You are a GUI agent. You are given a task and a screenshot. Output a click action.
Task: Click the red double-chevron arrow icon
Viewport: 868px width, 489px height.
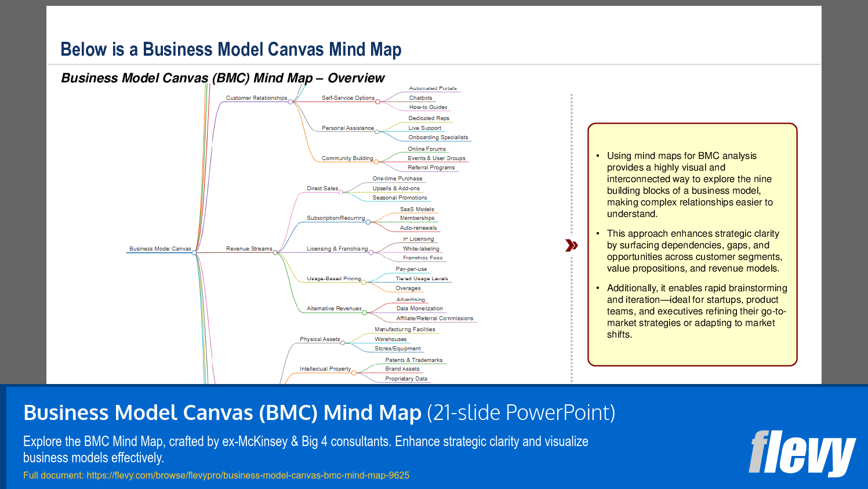point(572,245)
